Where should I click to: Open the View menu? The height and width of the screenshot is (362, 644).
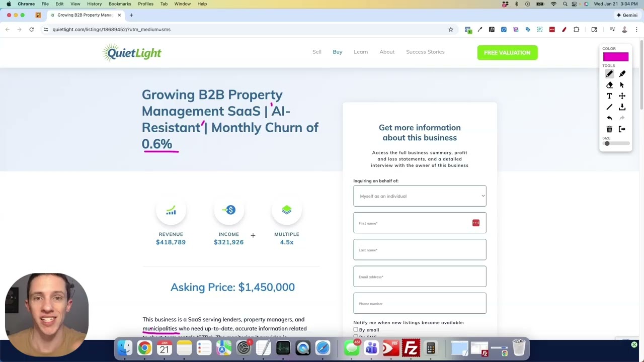pos(75,4)
